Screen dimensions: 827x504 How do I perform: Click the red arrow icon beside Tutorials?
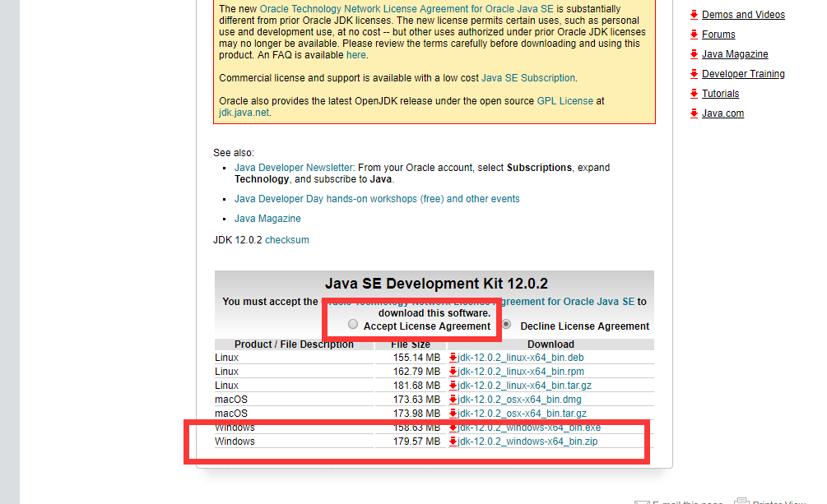(694, 94)
